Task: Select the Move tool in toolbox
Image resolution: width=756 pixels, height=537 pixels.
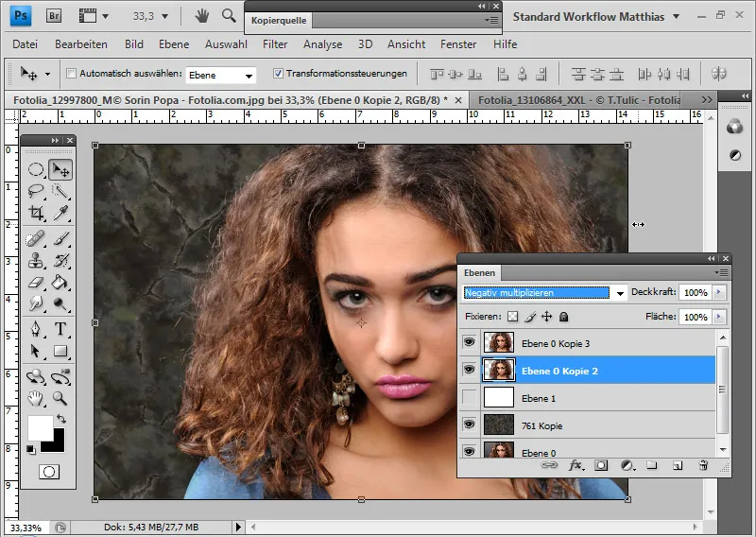Action: [x=60, y=169]
